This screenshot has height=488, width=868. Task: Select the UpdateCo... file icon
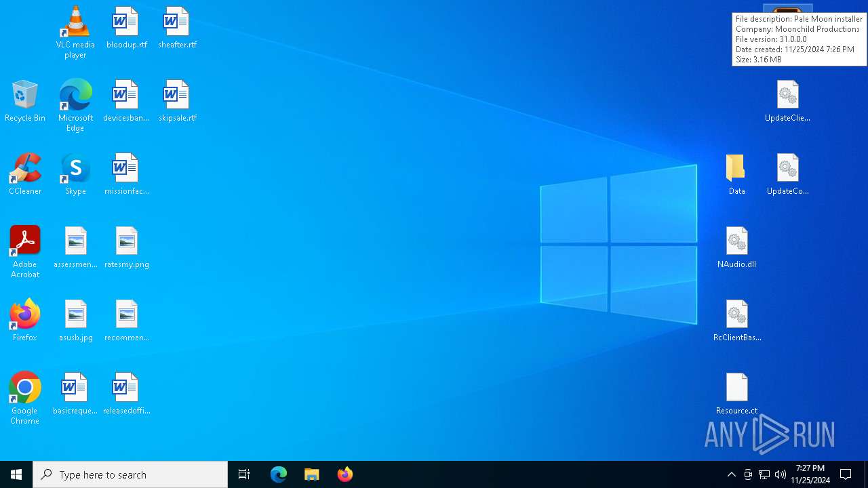787,174
